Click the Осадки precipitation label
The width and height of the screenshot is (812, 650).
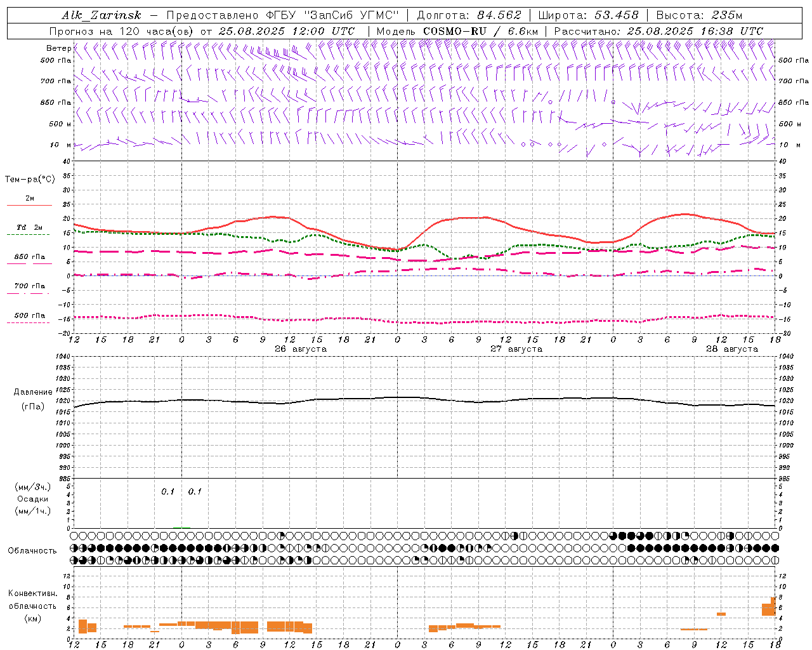[32, 500]
